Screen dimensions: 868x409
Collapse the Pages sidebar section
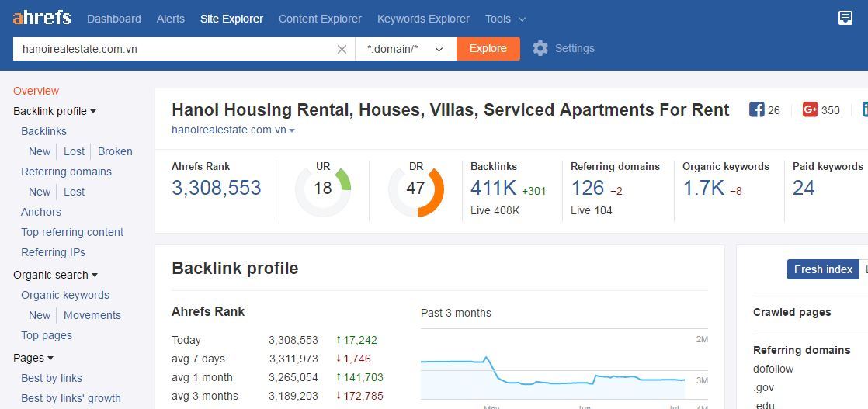click(33, 358)
